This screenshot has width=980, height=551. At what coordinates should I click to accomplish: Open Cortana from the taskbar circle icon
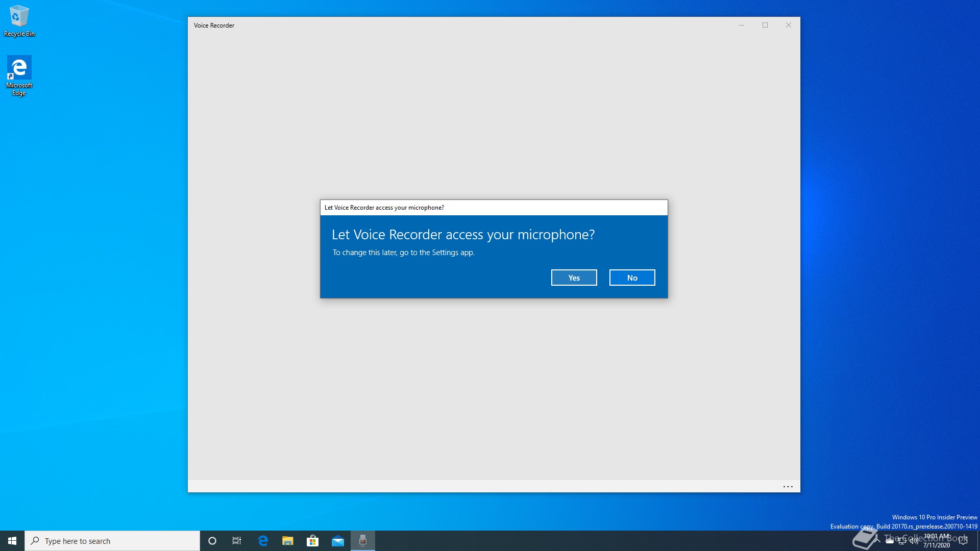pyautogui.click(x=212, y=541)
